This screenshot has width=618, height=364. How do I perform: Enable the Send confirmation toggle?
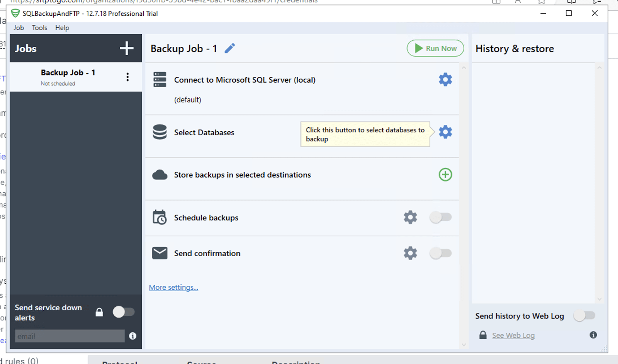coord(441,253)
